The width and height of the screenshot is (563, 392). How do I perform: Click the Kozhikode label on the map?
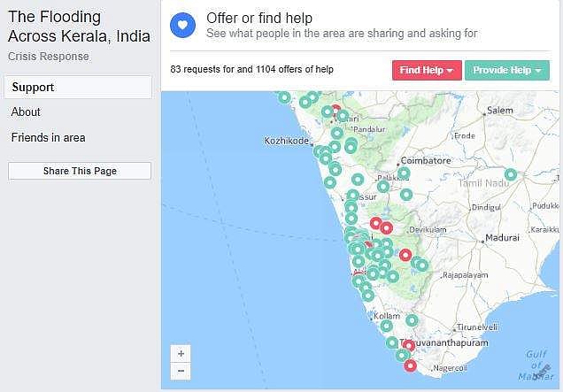286,141
